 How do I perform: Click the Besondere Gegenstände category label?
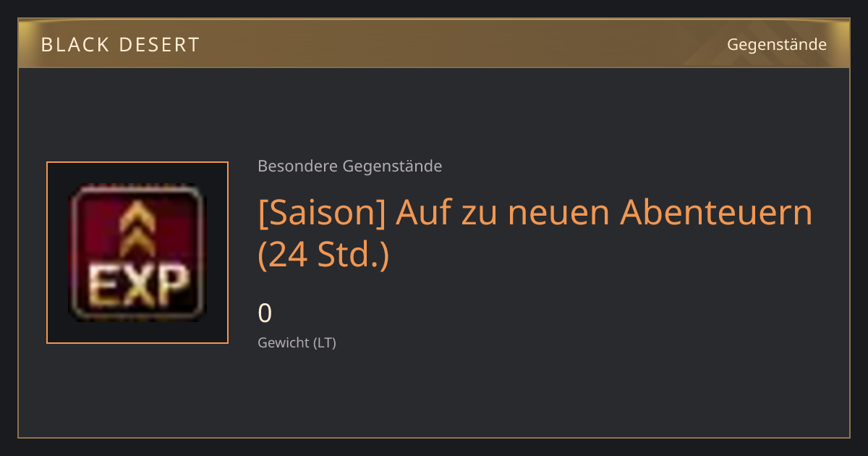(350, 166)
